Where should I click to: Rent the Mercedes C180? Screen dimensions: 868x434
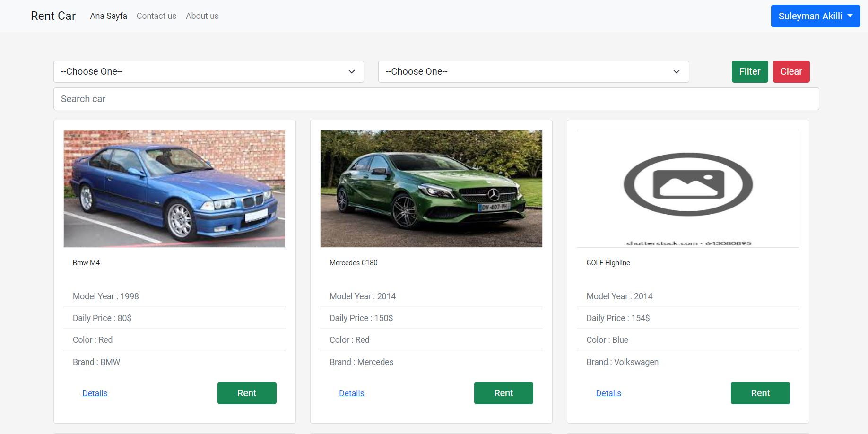[503, 392]
